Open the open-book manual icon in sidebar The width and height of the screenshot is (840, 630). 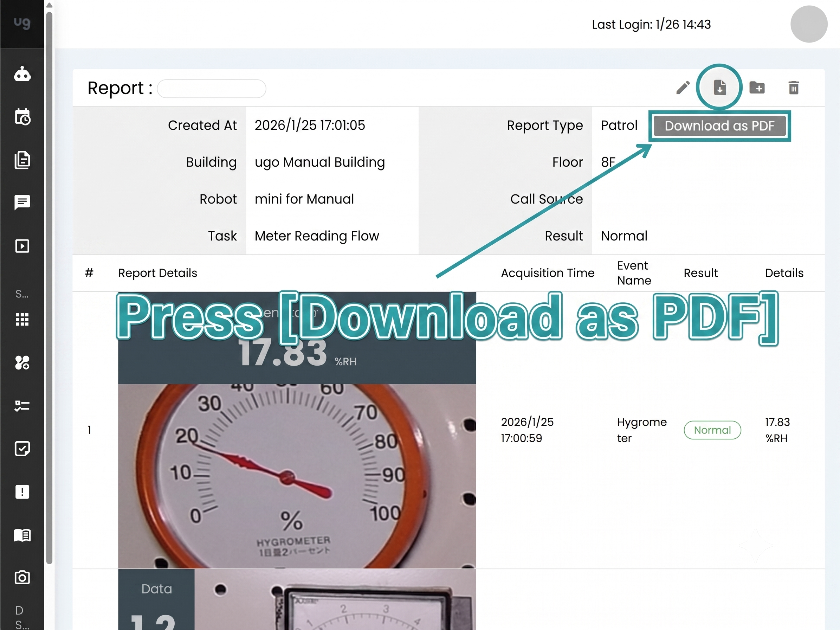(x=22, y=535)
